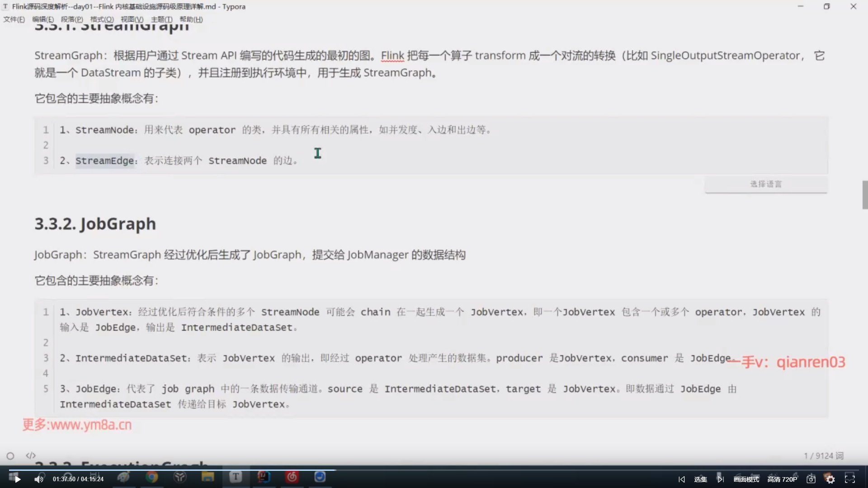Take a video screenshot with camera icon
Screen dimensions: 868x488
point(811,479)
